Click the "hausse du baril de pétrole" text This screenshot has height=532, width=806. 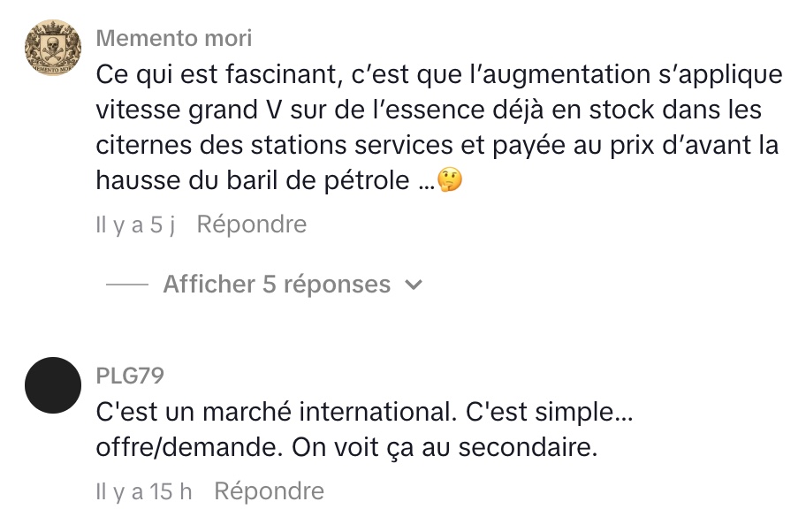[252, 180]
